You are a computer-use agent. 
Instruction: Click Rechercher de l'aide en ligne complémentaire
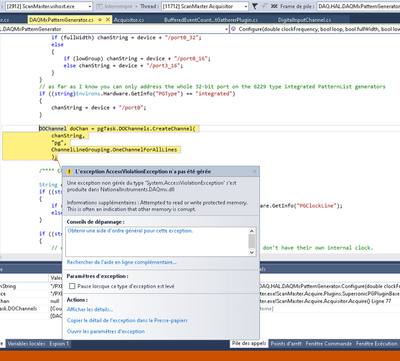coord(122,262)
